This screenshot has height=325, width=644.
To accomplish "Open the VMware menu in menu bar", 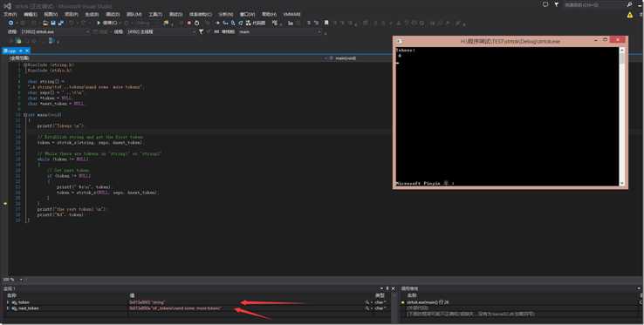I will coord(292,14).
